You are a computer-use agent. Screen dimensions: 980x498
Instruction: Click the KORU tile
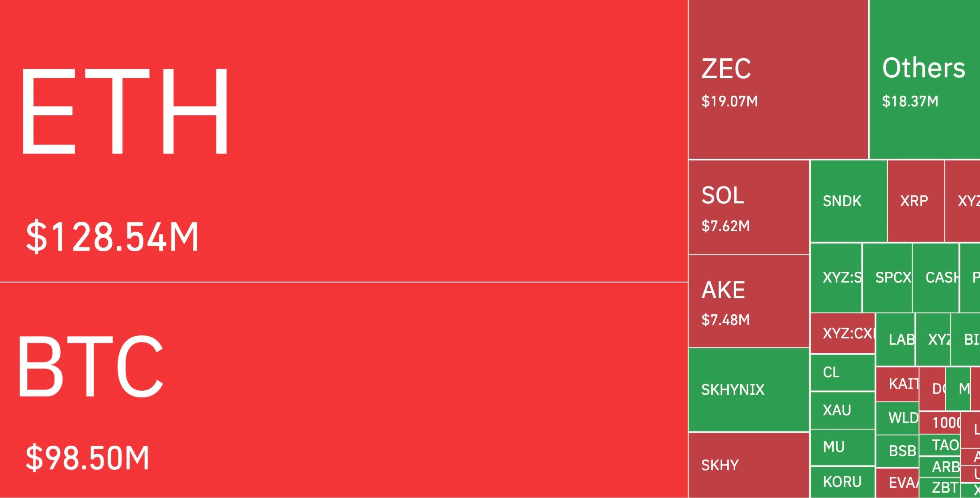[x=842, y=482]
